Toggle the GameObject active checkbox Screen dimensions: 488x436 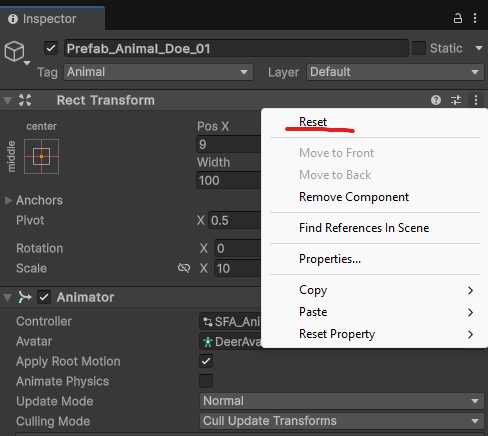point(51,48)
